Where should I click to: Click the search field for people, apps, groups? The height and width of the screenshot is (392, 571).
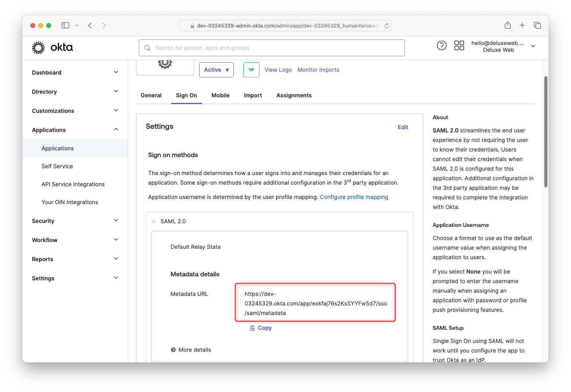coord(272,48)
